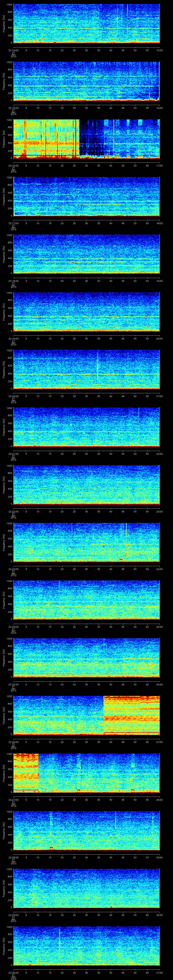The width and height of the screenshot is (173, 980).
Task: Click the 22:14:00 timestamp label
Action: pos(13,50)
